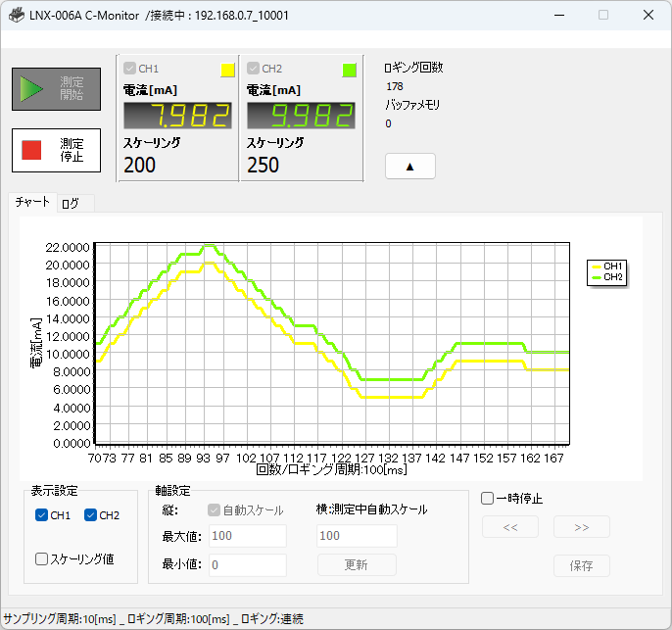
Task: Click the 保存 save button
Action: (x=581, y=565)
